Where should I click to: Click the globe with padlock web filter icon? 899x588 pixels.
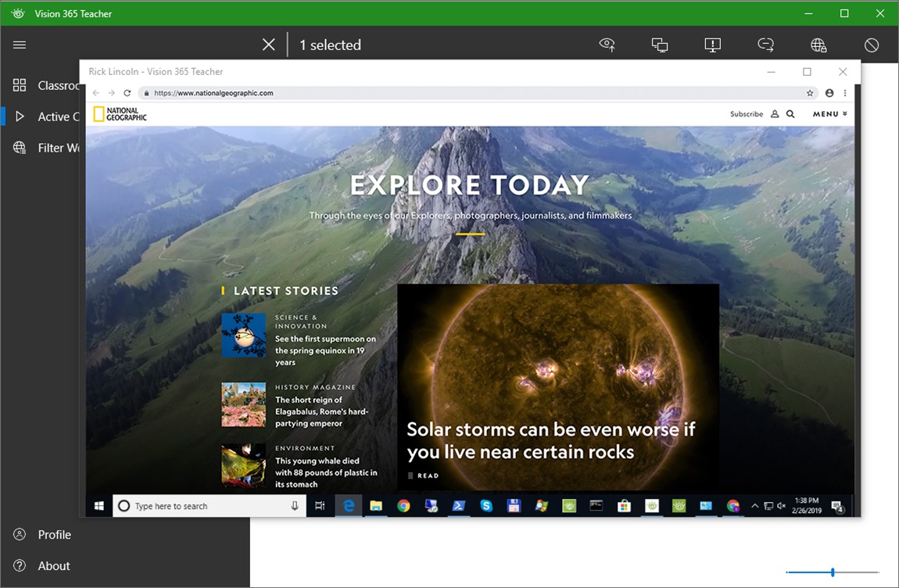click(x=818, y=45)
